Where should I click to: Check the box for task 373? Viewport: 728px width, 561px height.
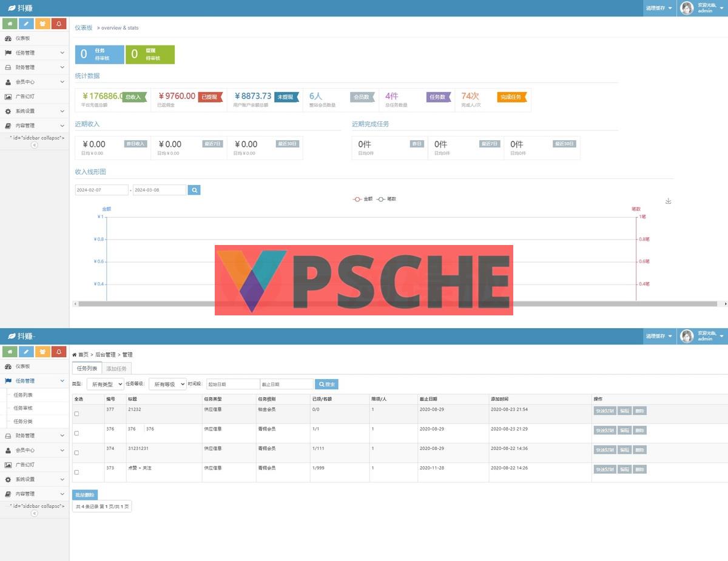[x=76, y=472]
